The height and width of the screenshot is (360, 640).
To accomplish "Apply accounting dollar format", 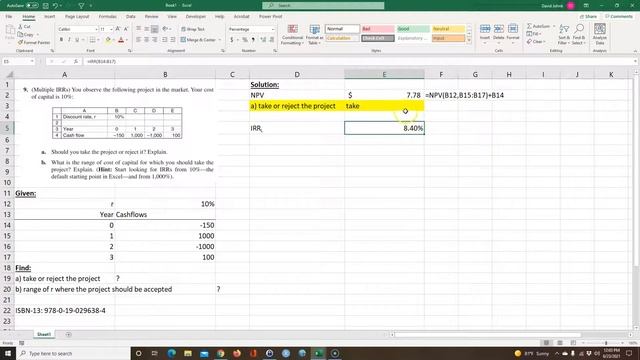I will tap(231, 40).
